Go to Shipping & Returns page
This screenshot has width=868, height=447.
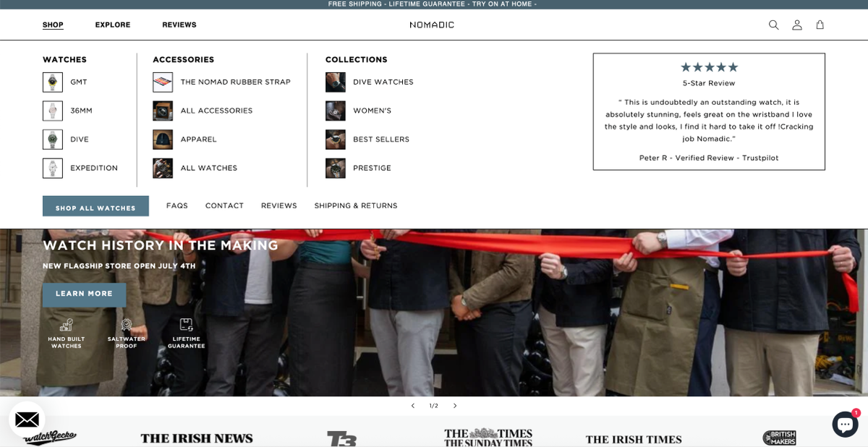pos(355,206)
